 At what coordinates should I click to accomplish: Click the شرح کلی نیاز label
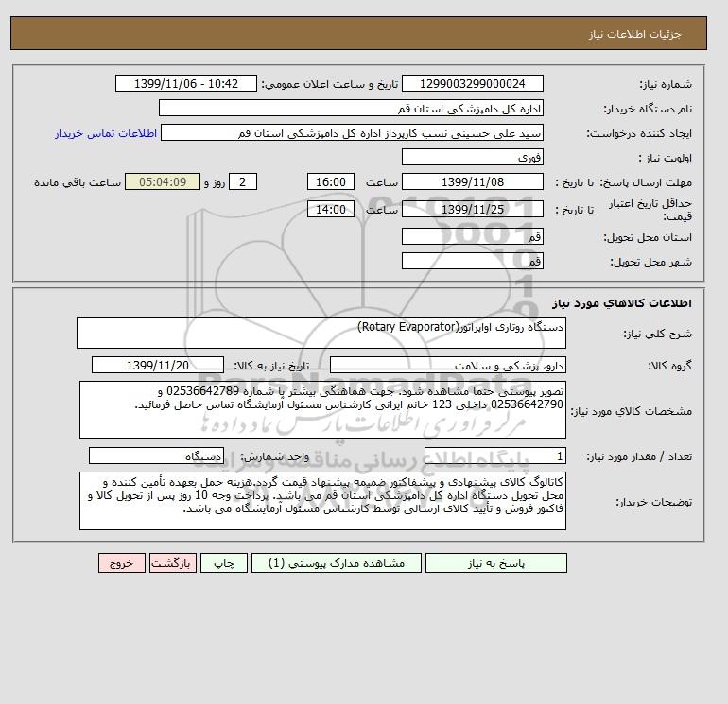[x=657, y=334]
